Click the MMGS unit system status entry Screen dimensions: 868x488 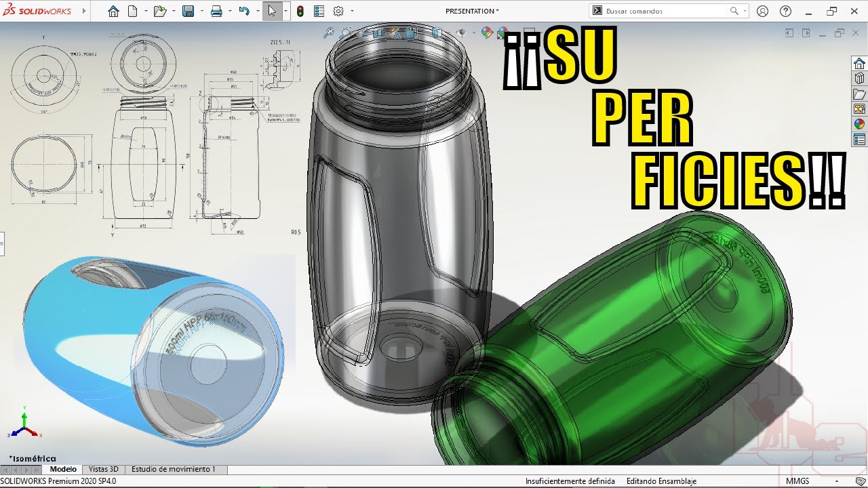pyautogui.click(x=797, y=481)
